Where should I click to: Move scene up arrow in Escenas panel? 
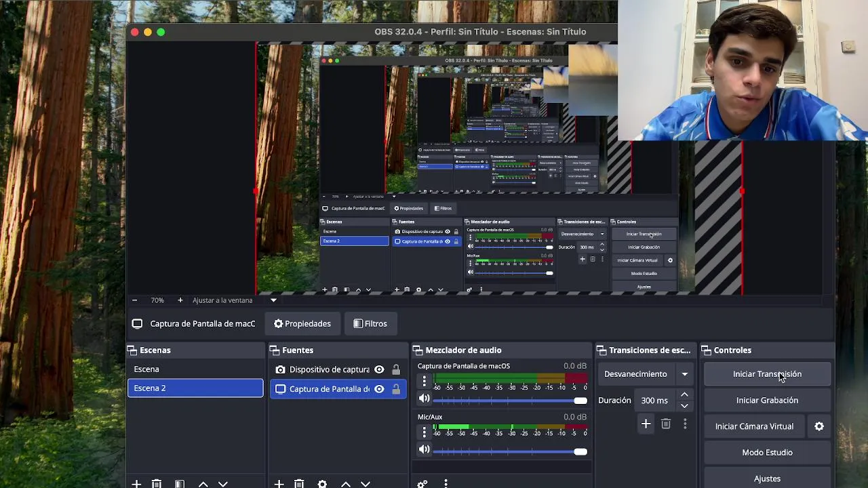[x=203, y=483]
